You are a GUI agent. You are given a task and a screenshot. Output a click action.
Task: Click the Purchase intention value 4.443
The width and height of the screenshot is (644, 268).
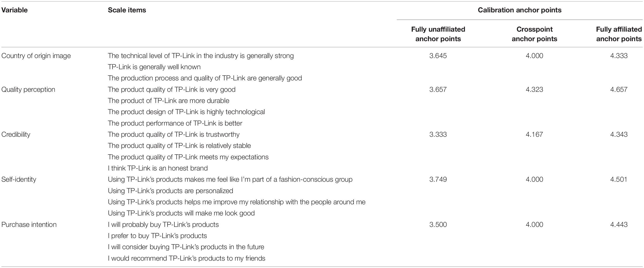coord(619,224)
